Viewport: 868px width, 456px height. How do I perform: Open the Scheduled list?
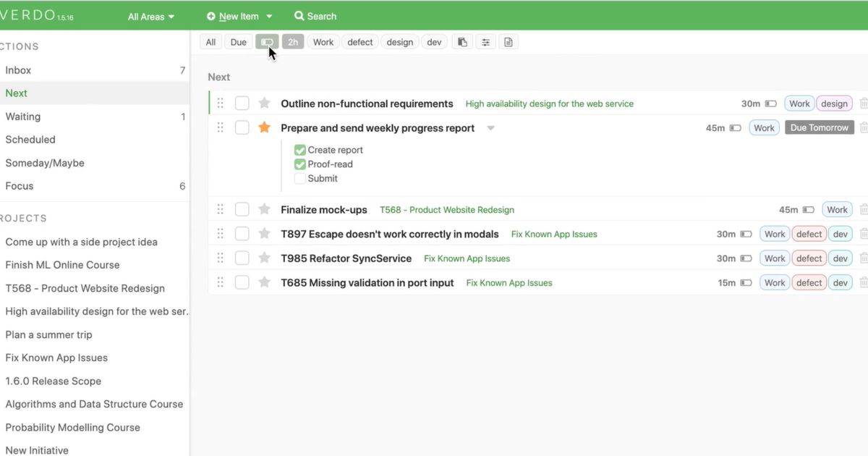pyautogui.click(x=94, y=140)
